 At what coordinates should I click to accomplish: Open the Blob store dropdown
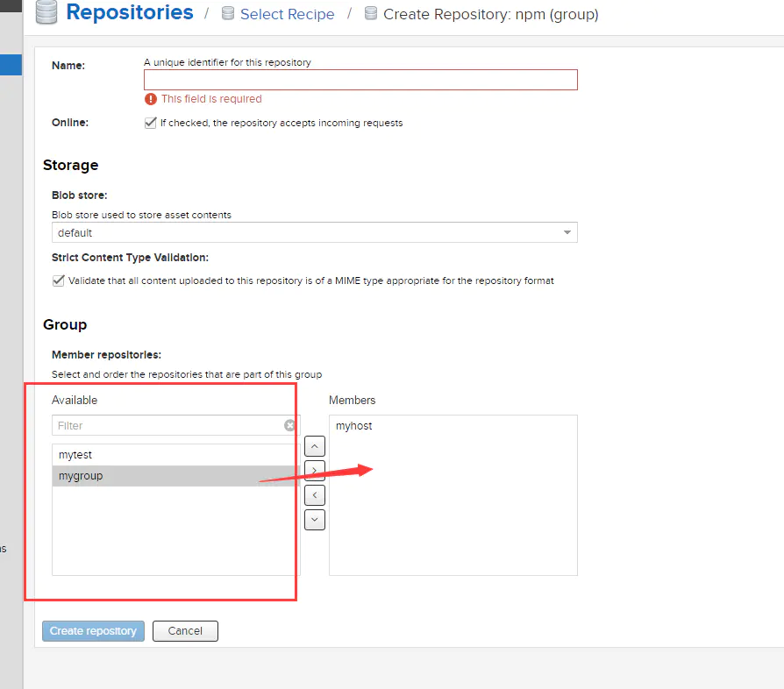click(314, 233)
